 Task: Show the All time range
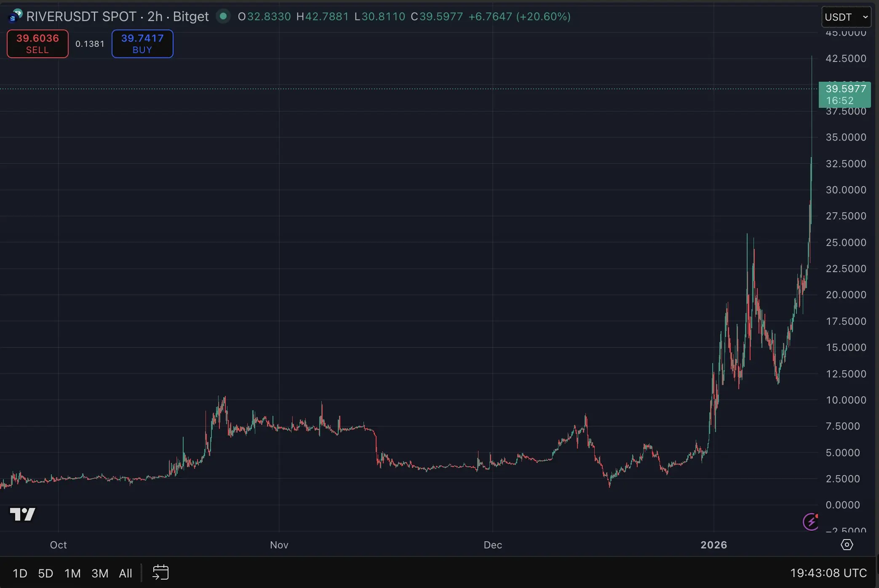(x=126, y=573)
